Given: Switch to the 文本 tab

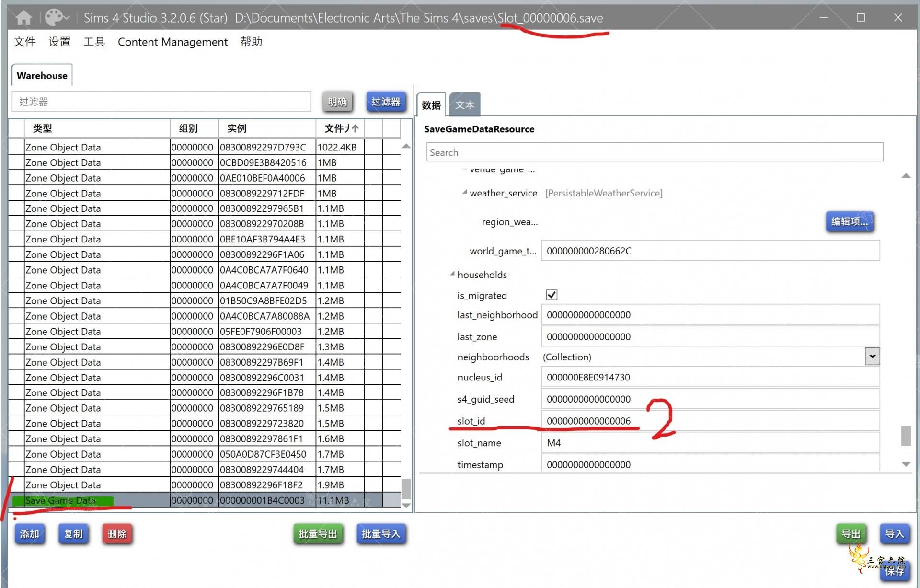Looking at the screenshot, I should point(465,104).
